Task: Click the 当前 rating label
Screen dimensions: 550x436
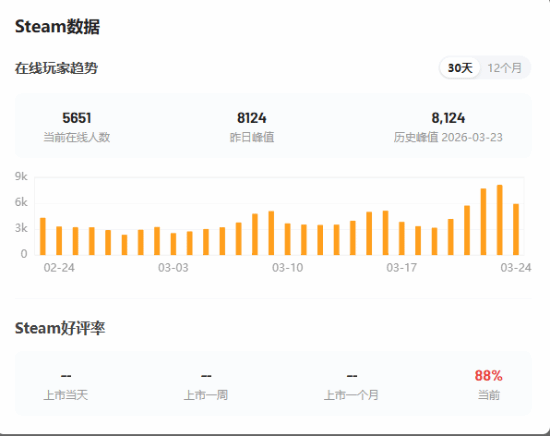Action: [489, 395]
